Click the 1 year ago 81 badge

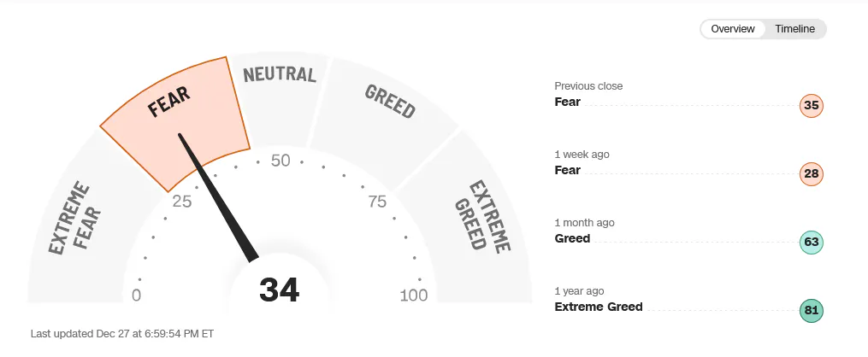(812, 311)
